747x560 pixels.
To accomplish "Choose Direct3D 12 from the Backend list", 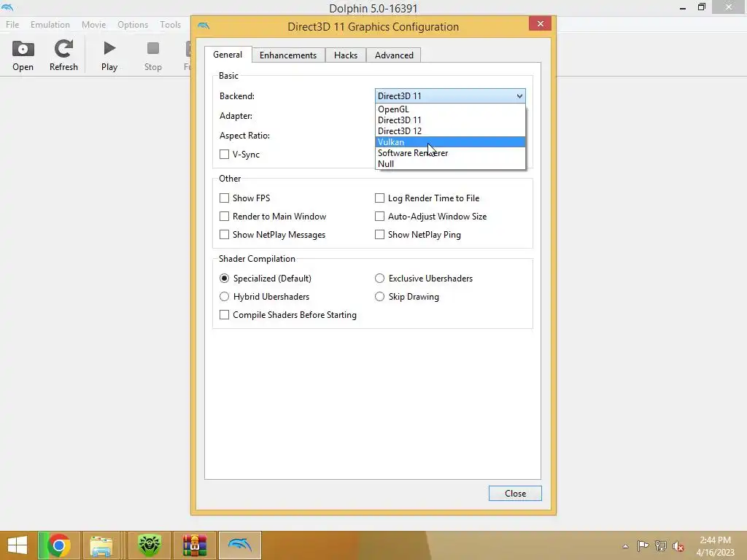I will coord(450,131).
